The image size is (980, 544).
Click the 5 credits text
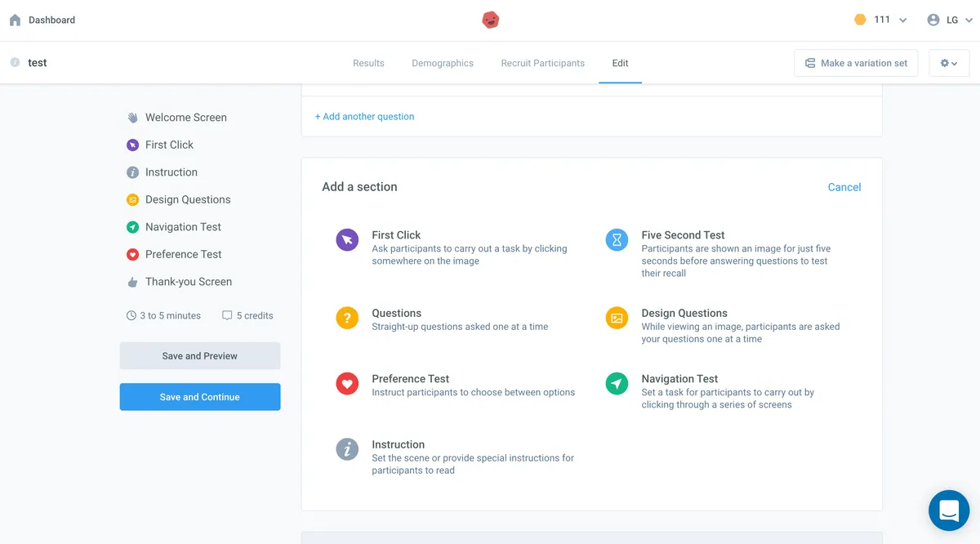point(255,315)
